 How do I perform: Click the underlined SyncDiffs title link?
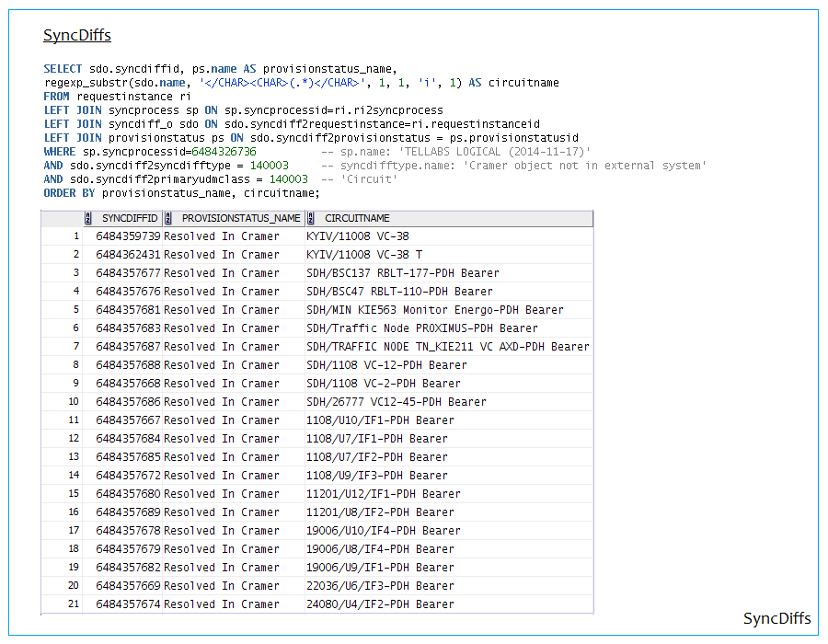(77, 36)
